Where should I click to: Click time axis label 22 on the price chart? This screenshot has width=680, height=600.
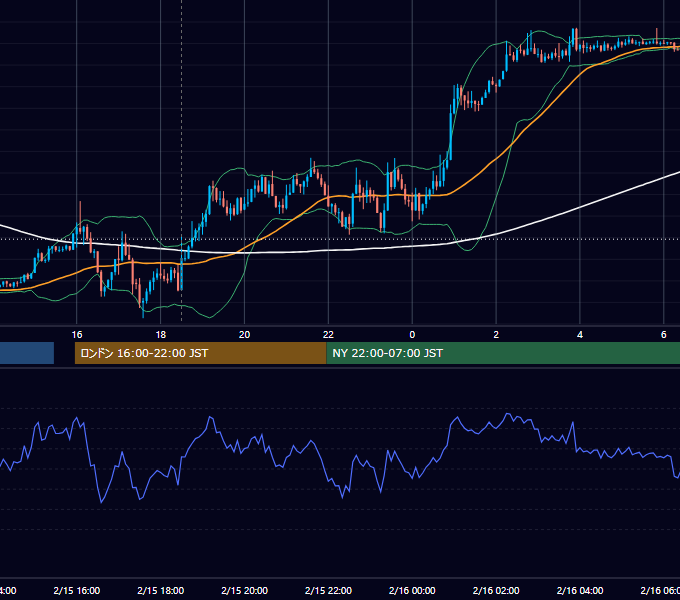point(328,335)
